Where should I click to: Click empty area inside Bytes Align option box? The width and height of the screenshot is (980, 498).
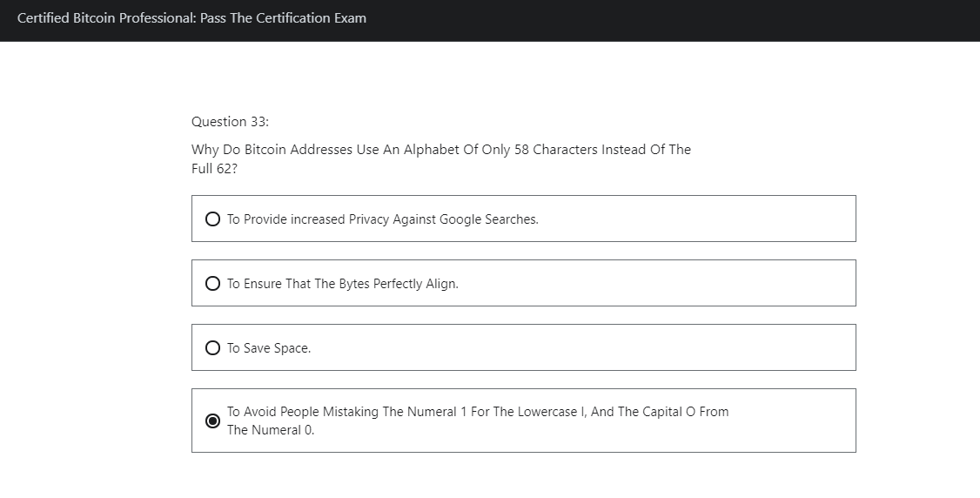656,283
